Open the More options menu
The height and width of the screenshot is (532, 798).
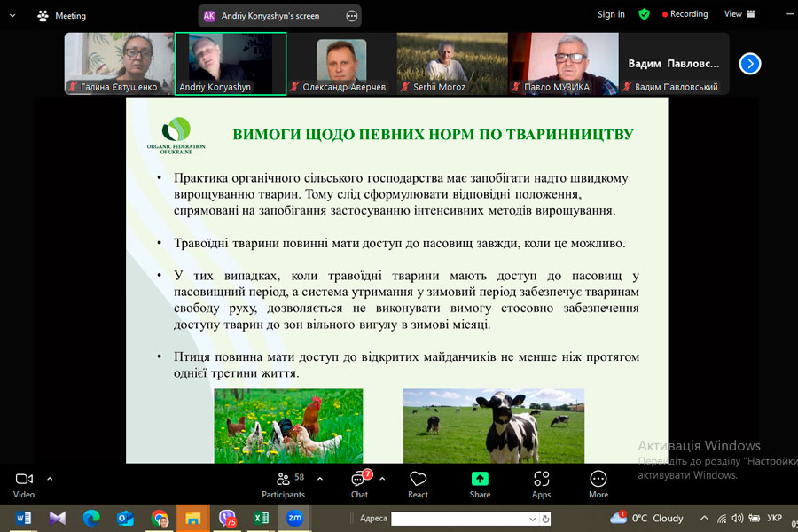pos(598,485)
